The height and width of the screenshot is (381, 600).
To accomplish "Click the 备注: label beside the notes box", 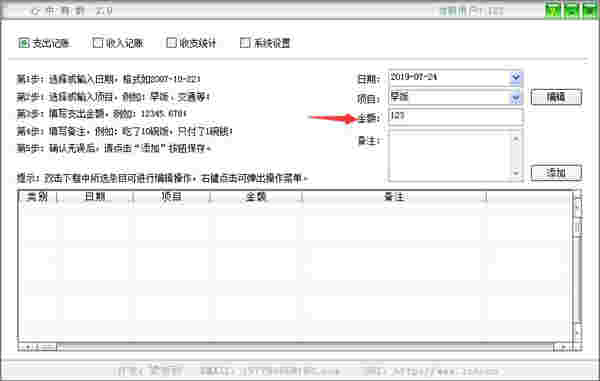I will point(368,141).
